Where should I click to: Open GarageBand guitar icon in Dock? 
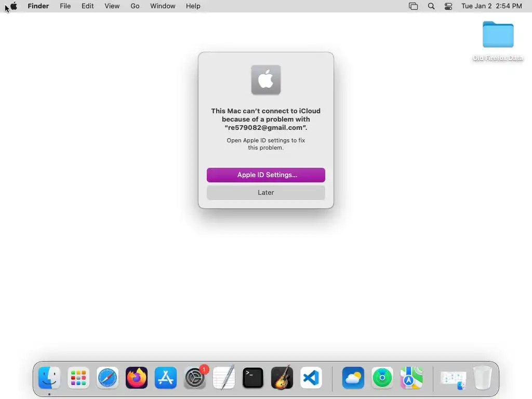pyautogui.click(x=282, y=378)
